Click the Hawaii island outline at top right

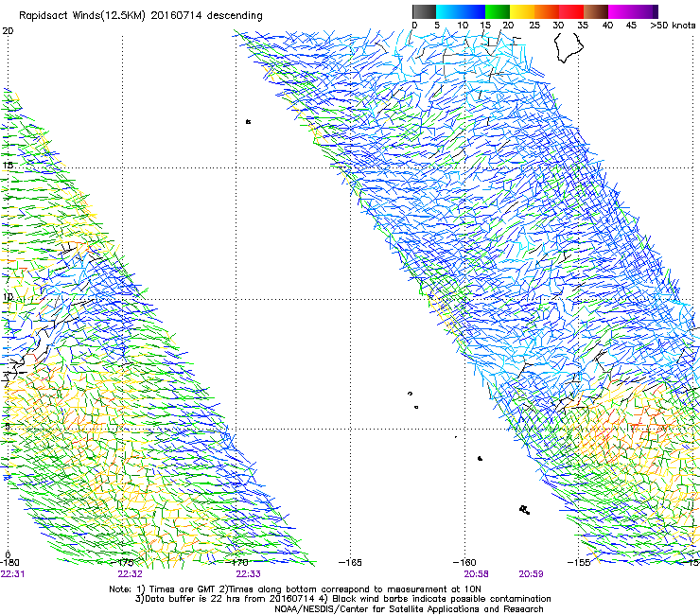click(569, 47)
